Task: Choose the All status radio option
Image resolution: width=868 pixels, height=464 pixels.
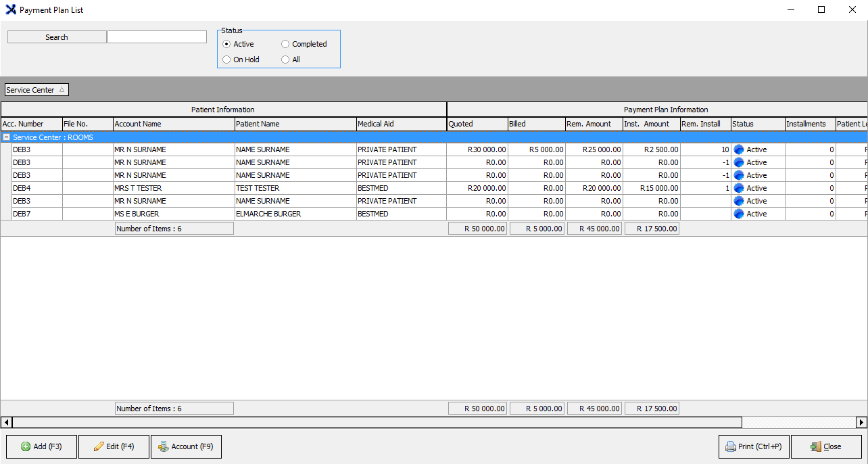Action: (x=285, y=60)
